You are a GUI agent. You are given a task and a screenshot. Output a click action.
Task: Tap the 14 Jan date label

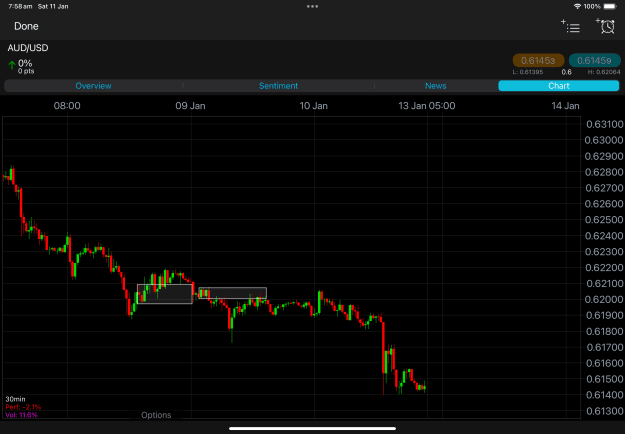tap(565, 106)
